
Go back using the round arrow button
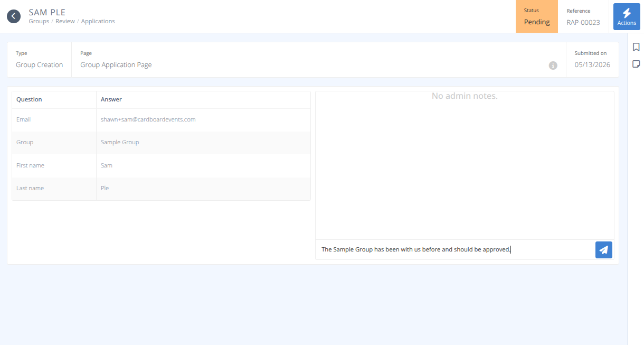(x=14, y=16)
